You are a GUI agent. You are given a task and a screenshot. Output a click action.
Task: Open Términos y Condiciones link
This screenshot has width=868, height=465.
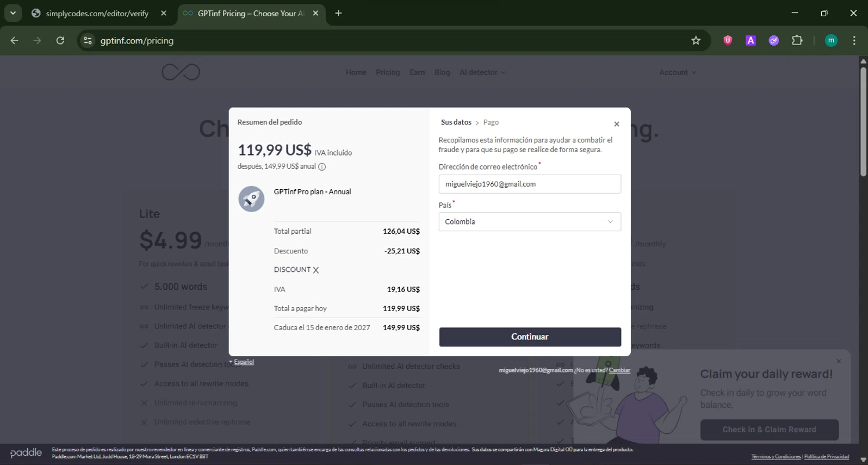tap(776, 457)
